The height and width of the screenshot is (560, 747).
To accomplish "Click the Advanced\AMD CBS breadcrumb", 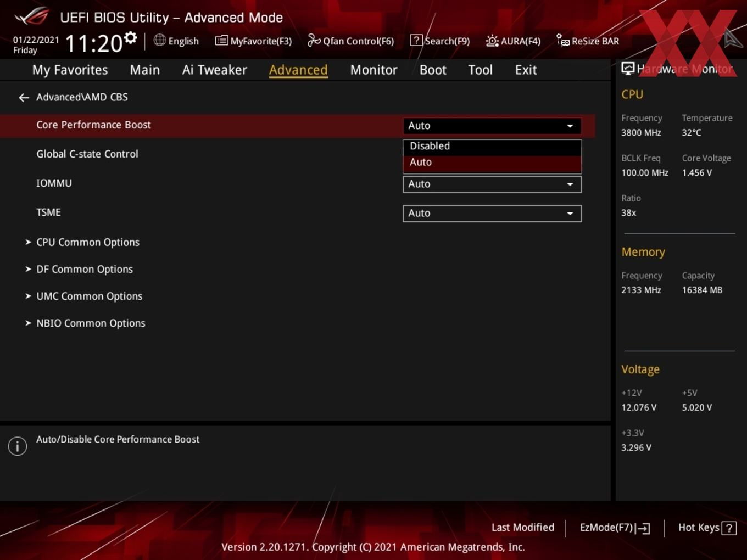I will click(82, 97).
